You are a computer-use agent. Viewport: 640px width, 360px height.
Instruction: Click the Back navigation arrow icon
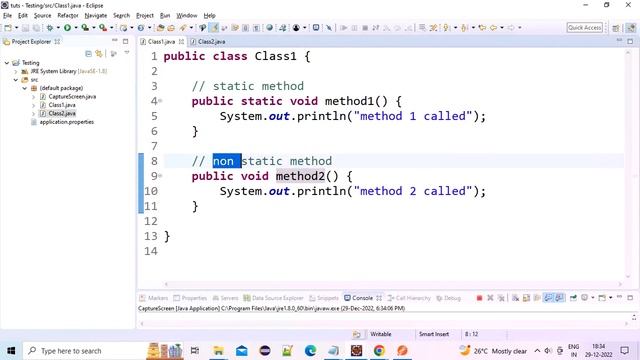coord(493,28)
